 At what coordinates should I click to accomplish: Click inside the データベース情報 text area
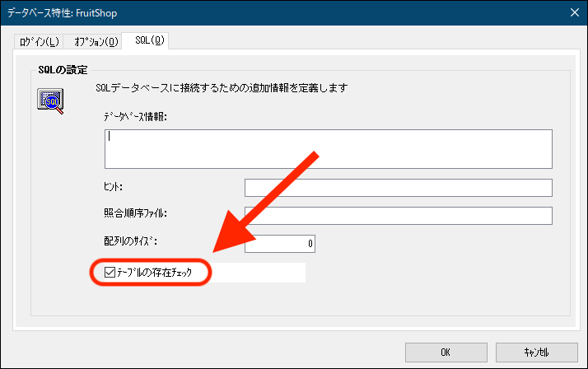[x=328, y=148]
